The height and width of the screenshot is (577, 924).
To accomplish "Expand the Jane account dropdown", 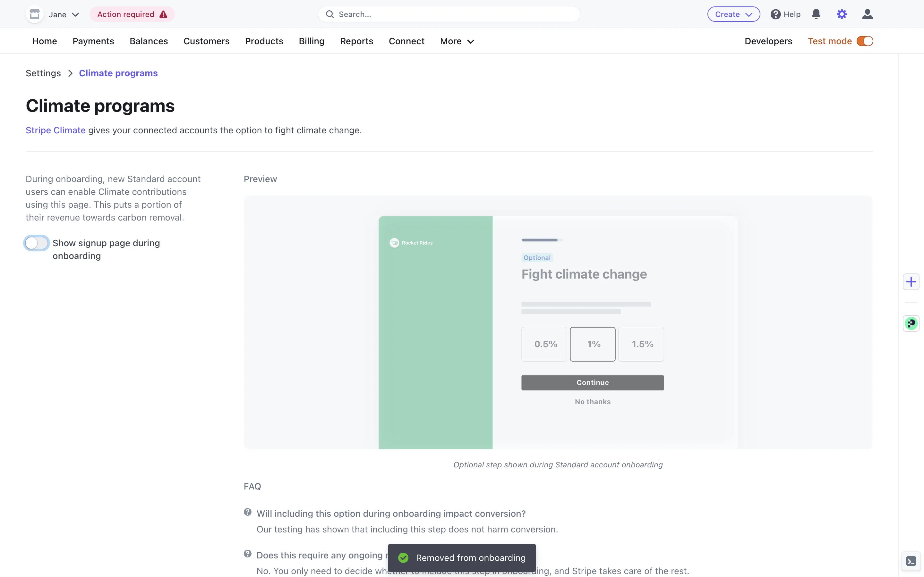I will pos(75,14).
